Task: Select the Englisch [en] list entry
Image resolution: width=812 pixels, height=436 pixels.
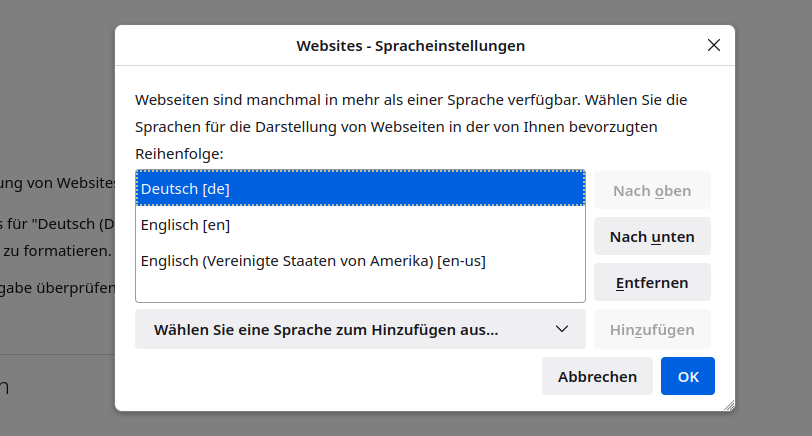Action: [x=360, y=225]
